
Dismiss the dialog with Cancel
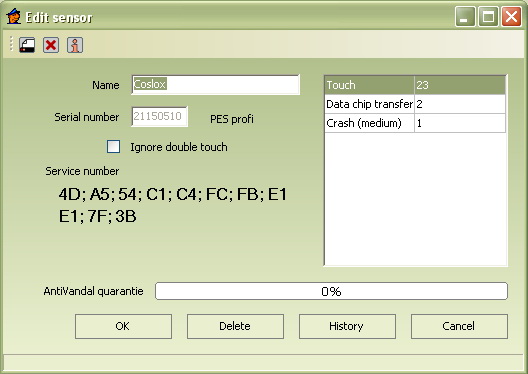[459, 326]
